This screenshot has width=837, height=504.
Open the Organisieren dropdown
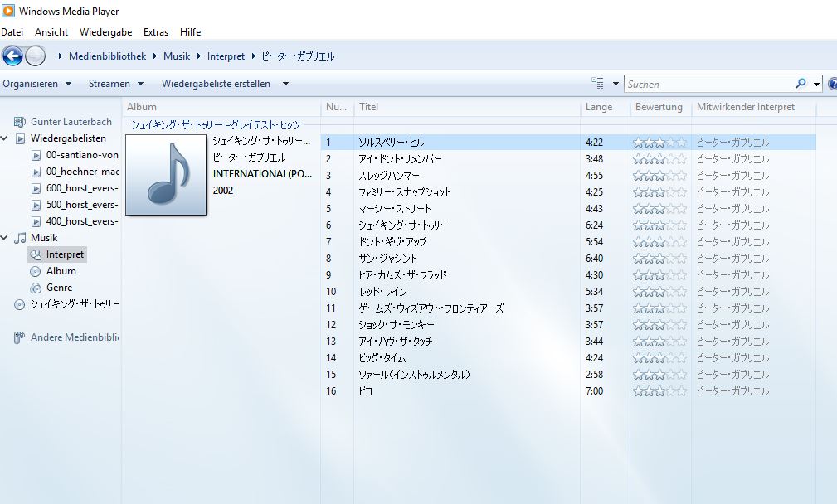pos(36,84)
